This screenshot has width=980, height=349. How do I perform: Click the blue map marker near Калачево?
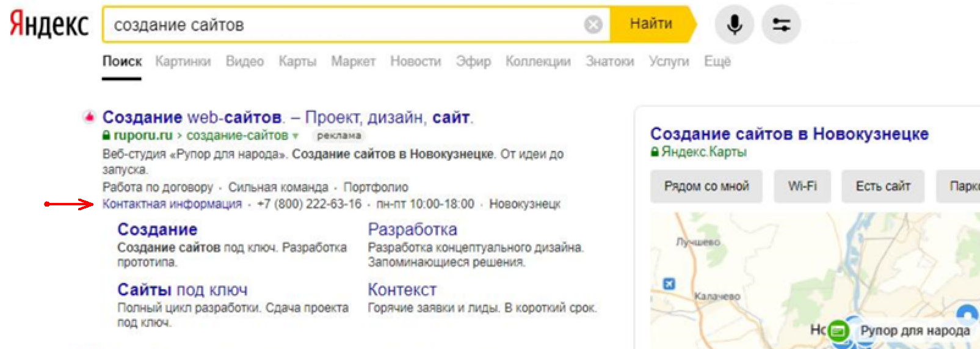click(669, 284)
